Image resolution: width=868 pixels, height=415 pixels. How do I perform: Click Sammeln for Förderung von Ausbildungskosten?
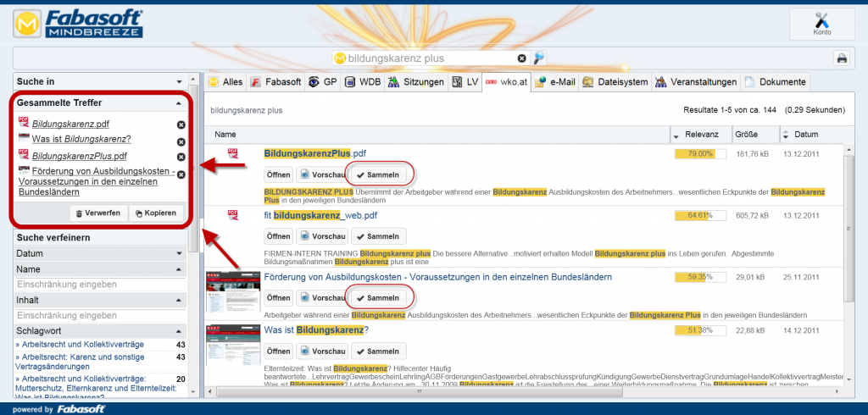pyautogui.click(x=379, y=297)
